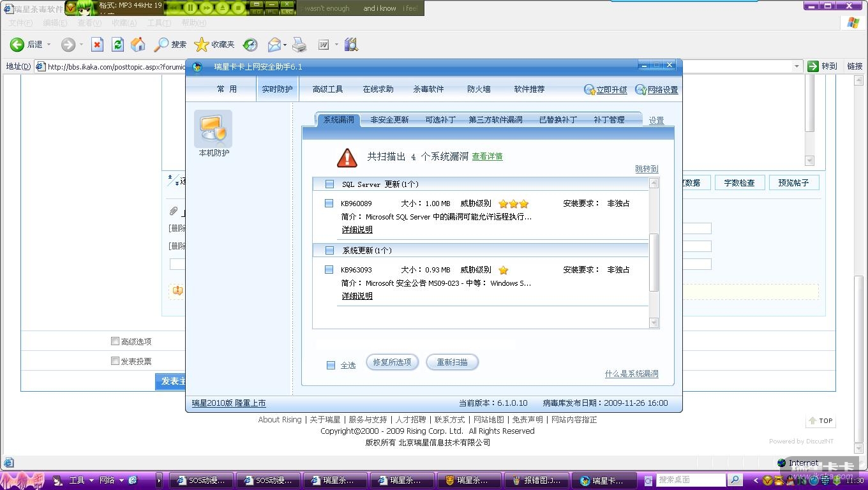Viewport: 868px width, 490px height.
Task: Click the 重新扫描 rescan button
Action: tap(452, 362)
